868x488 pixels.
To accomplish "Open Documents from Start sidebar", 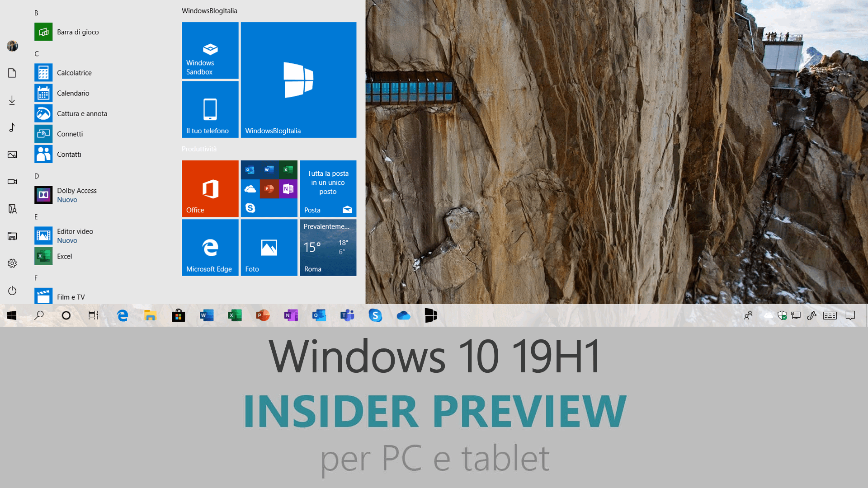I will [12, 73].
